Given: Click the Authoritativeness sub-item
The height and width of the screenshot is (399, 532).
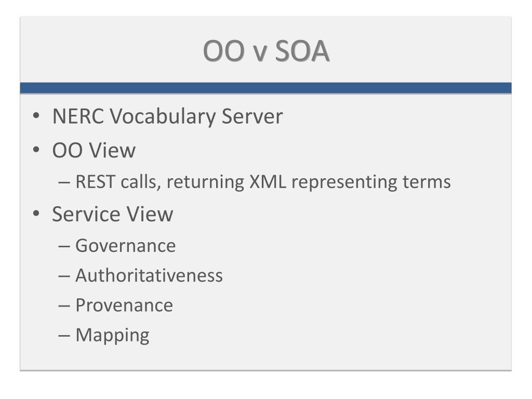Looking at the screenshot, I should click(x=149, y=275).
